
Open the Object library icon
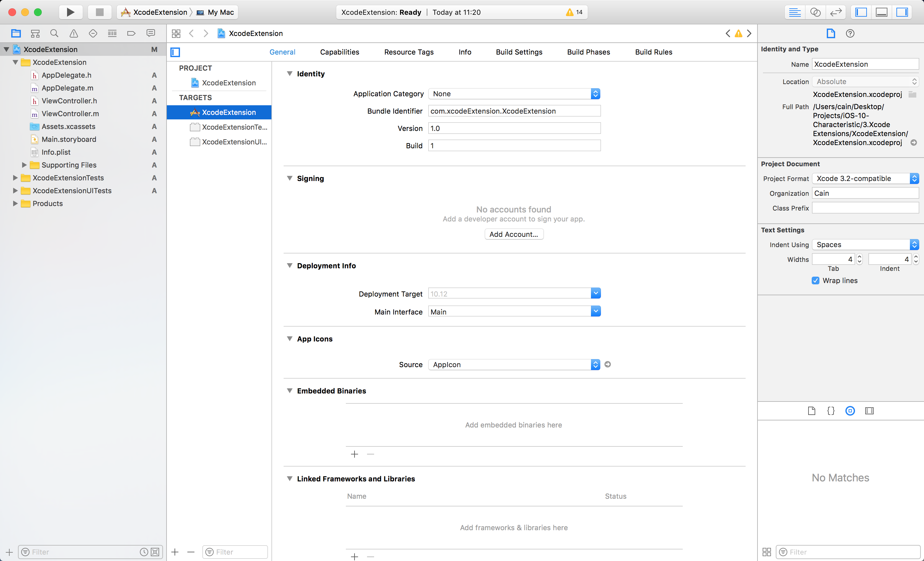850,410
